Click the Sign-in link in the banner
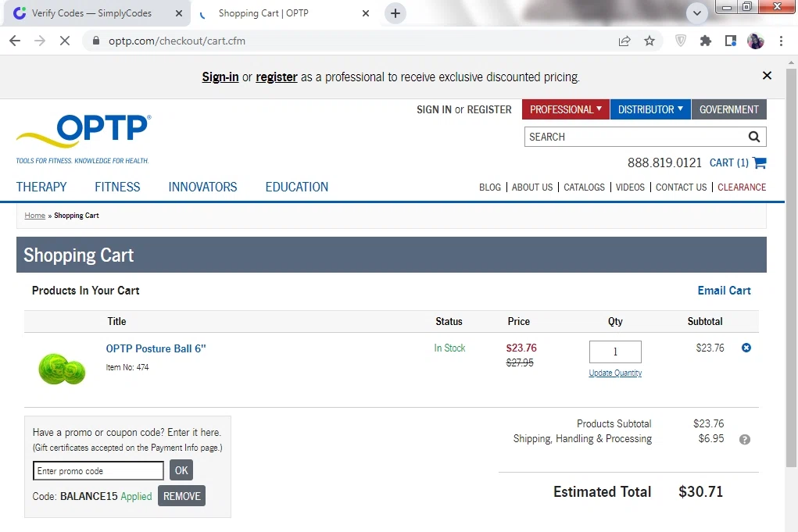798x532 pixels. coord(220,77)
